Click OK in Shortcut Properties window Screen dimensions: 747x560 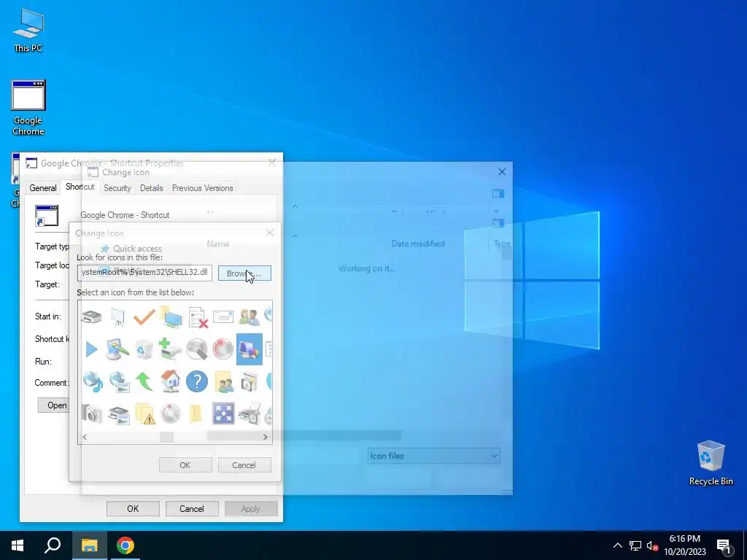click(133, 508)
